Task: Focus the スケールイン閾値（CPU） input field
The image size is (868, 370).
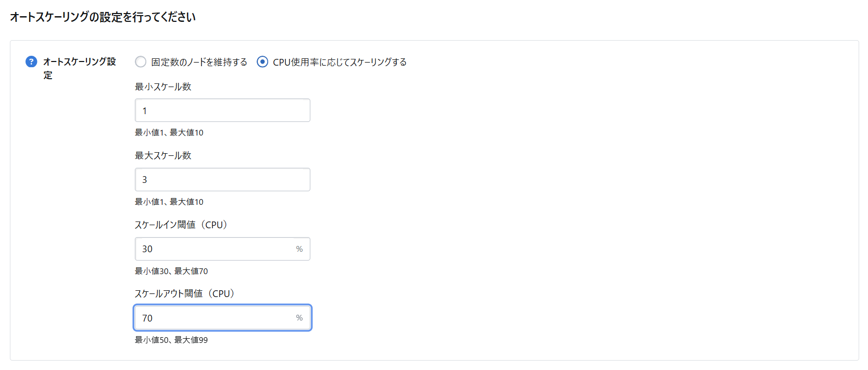Action: click(213, 249)
